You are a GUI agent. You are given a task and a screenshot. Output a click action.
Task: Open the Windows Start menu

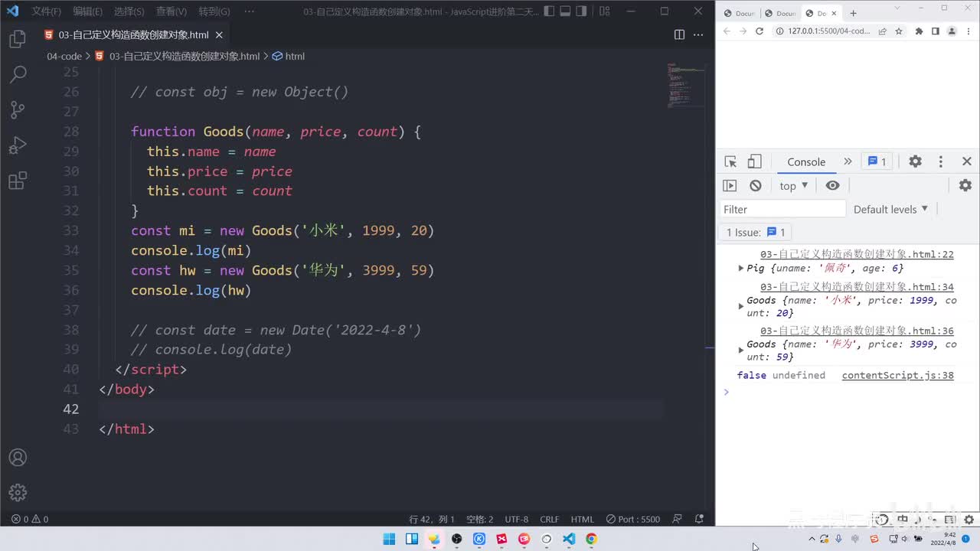pyautogui.click(x=389, y=539)
